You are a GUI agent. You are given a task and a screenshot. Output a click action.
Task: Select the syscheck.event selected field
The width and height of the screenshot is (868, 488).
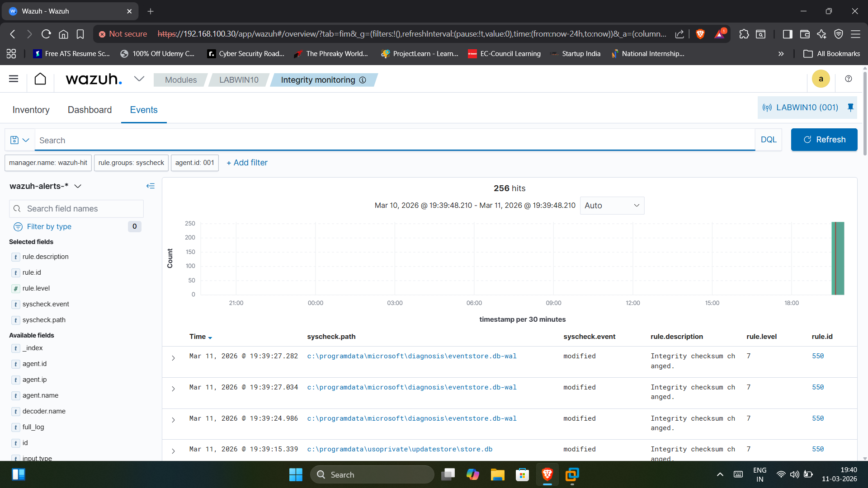(x=46, y=304)
